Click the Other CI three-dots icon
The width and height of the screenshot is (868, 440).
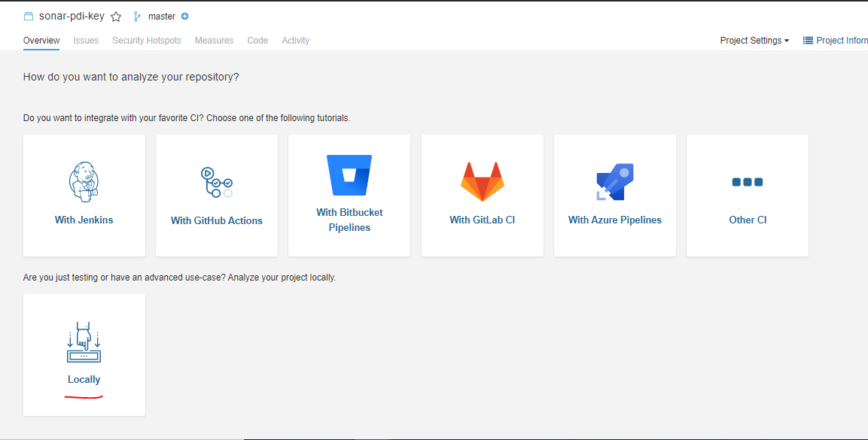click(747, 181)
